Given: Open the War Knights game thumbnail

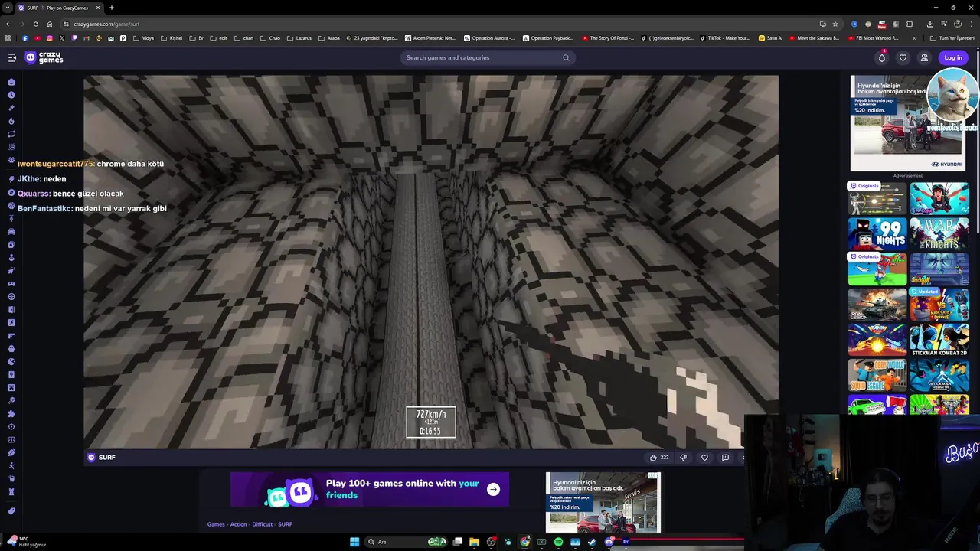Looking at the screenshot, I should [939, 233].
